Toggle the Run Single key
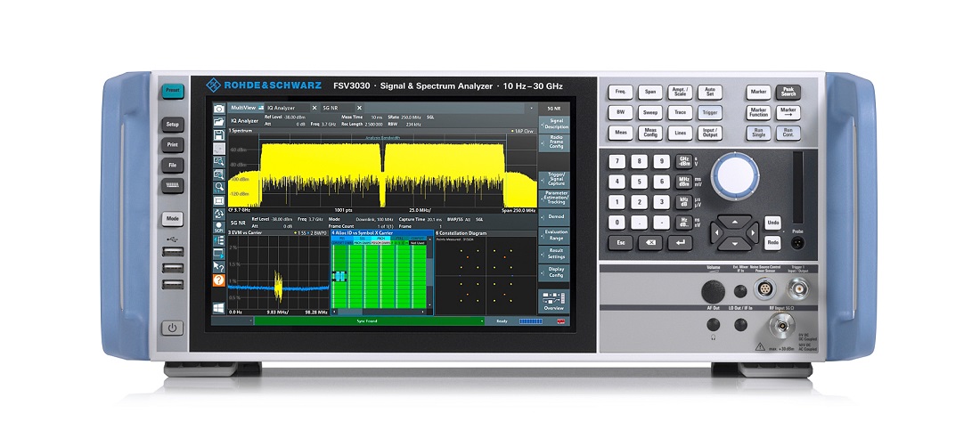Viewport: 980px width, 438px height. (x=758, y=133)
